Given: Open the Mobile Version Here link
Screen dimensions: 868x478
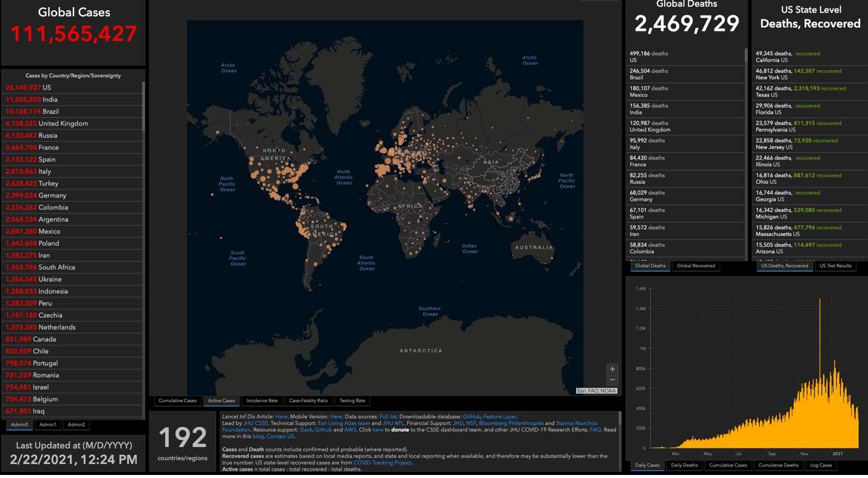Looking at the screenshot, I should pyautogui.click(x=336, y=417).
